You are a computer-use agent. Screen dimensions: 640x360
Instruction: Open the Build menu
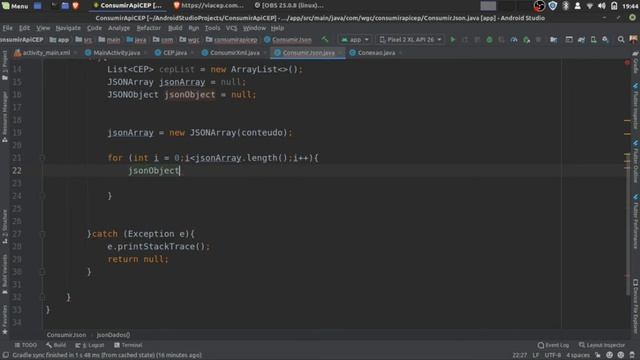click(175, 28)
